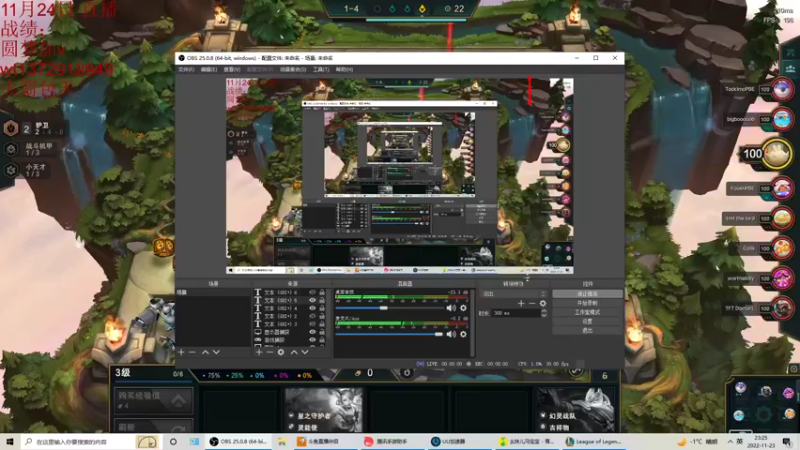The height and width of the screenshot is (450, 800).
Task: Click the 退出 button in OBS
Action: pos(587,331)
